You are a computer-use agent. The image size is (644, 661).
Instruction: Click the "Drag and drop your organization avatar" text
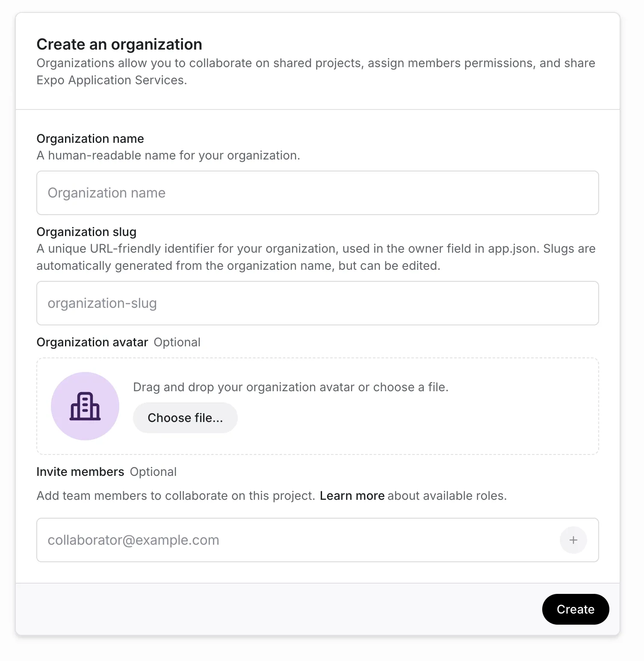(291, 387)
